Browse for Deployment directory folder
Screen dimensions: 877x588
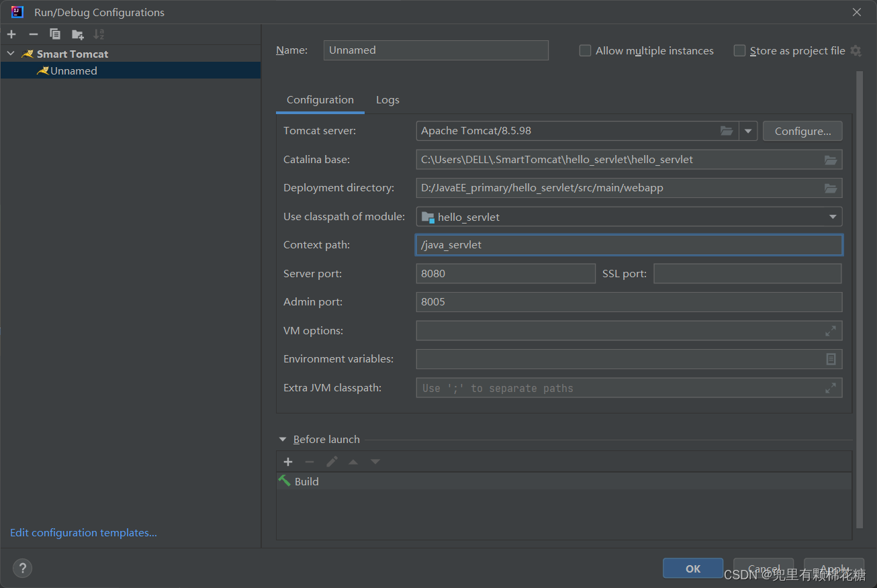831,188
